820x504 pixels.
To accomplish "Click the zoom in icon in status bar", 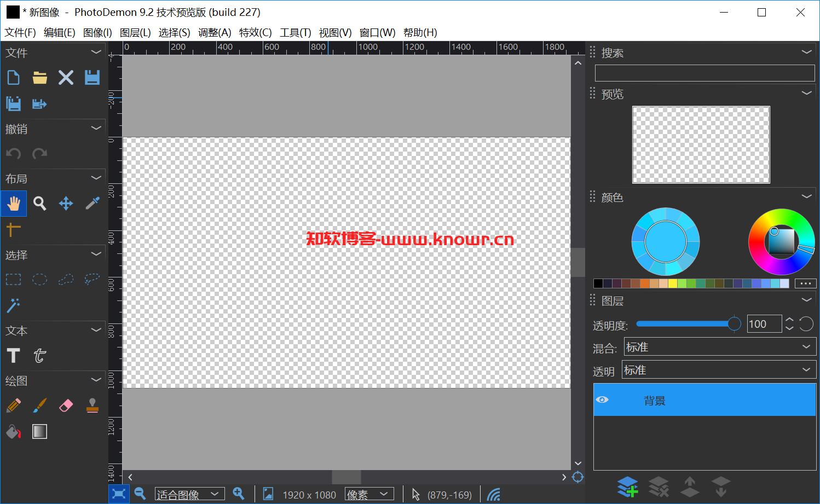I will 239,494.
